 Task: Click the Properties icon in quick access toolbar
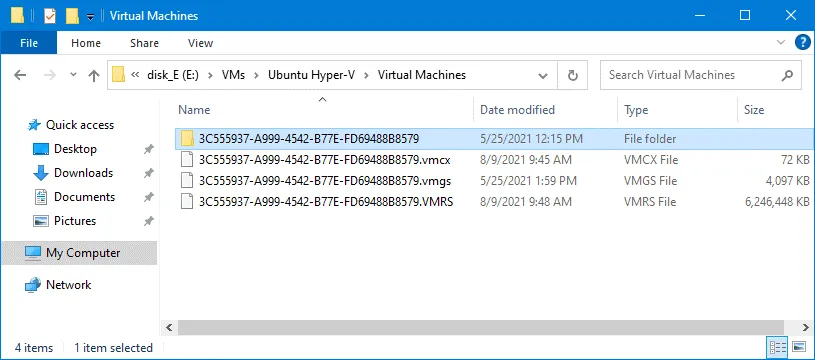coord(49,16)
